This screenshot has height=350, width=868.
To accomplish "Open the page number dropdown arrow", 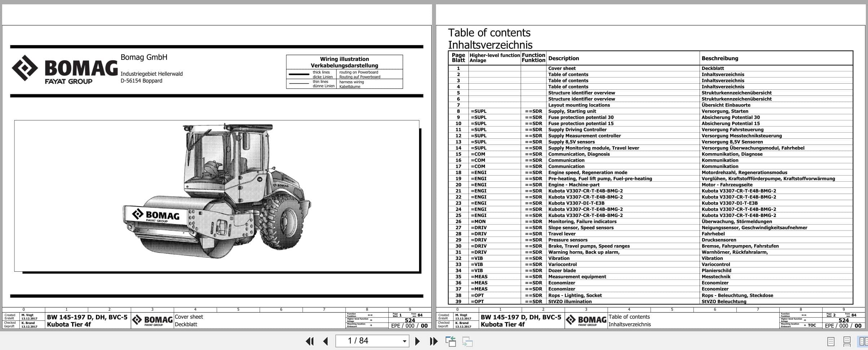I will (404, 341).
